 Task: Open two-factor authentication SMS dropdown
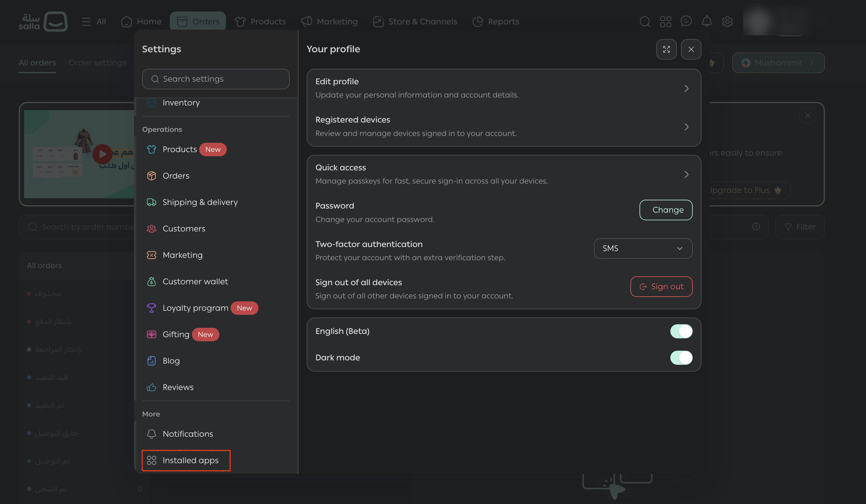click(643, 249)
